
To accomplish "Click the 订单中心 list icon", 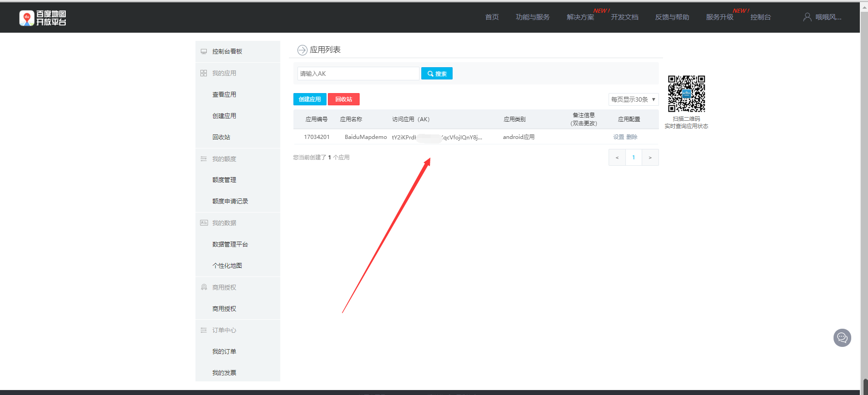I will click(204, 330).
